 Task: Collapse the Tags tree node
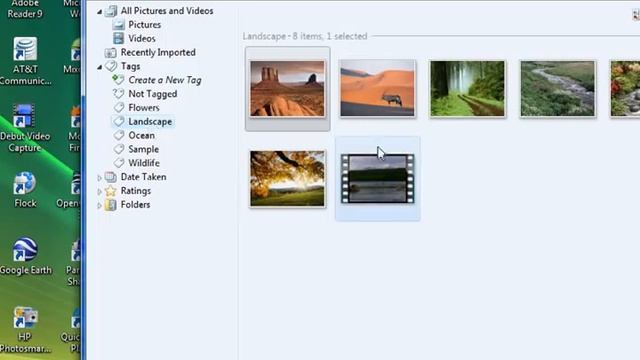coord(99,67)
